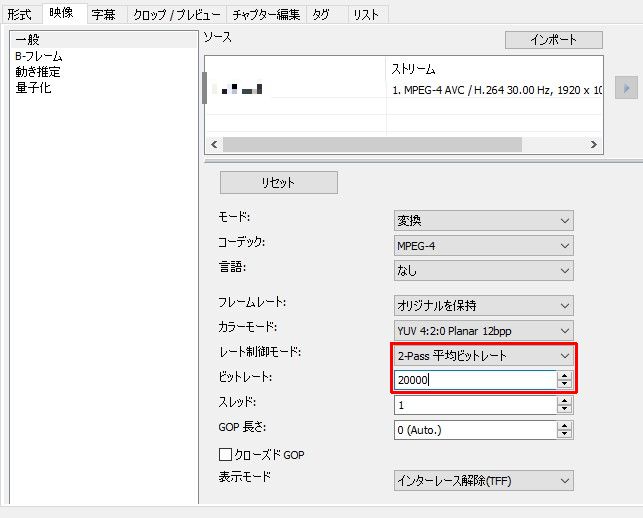This screenshot has width=643, height=518.
Task: Select B-フレーム in the left list
Action: (39, 57)
